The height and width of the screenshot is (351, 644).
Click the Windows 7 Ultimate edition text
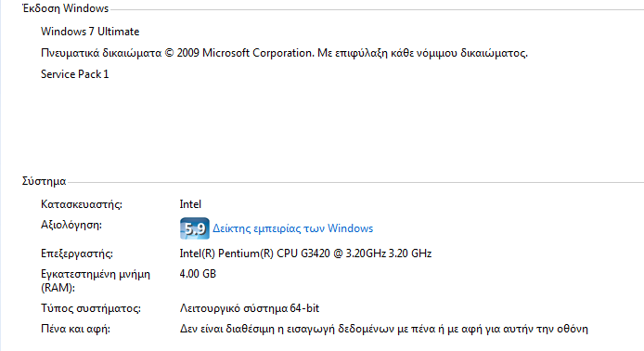pyautogui.click(x=90, y=32)
